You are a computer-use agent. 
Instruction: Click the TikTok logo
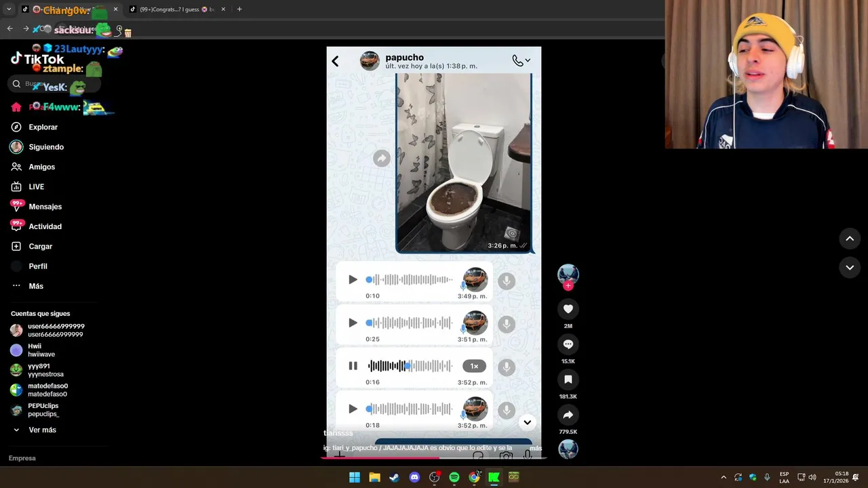point(37,59)
